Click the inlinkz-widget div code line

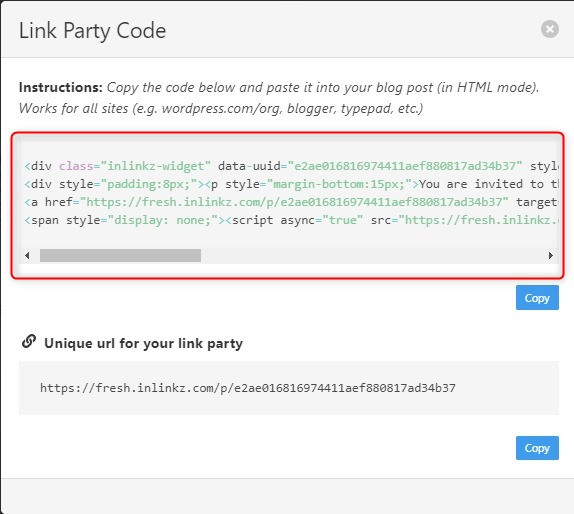pyautogui.click(x=291, y=166)
